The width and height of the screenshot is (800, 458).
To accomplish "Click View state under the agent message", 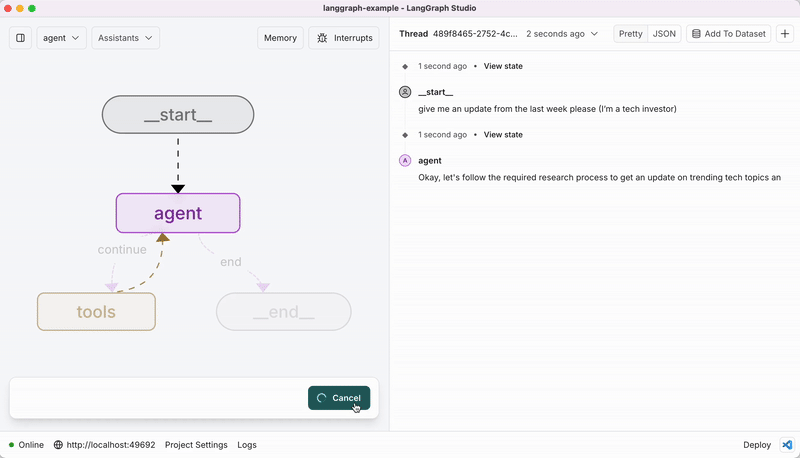I will (503, 134).
